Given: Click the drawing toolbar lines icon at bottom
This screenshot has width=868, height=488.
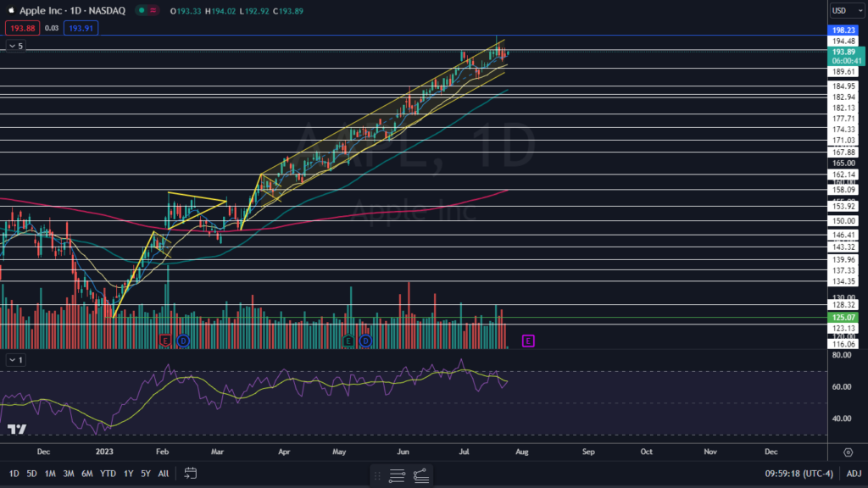Looking at the screenshot, I should 398,475.
